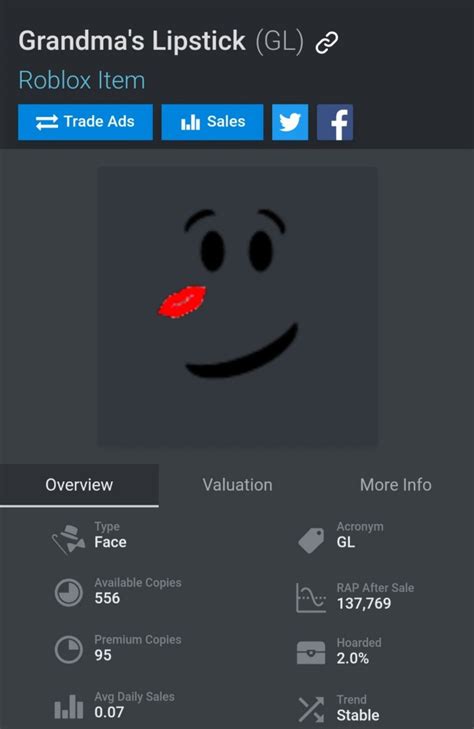The width and height of the screenshot is (474, 729).
Task: Copy item link via chain icon
Action: [327, 43]
